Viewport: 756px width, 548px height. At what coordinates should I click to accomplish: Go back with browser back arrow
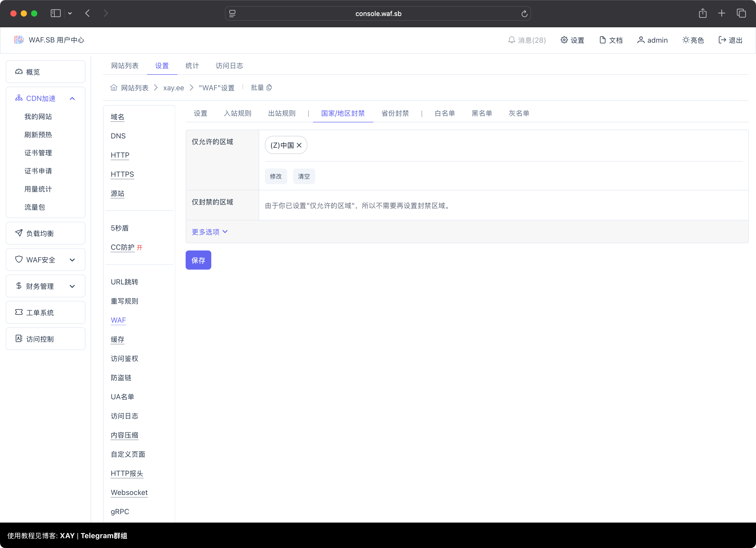[87, 13]
